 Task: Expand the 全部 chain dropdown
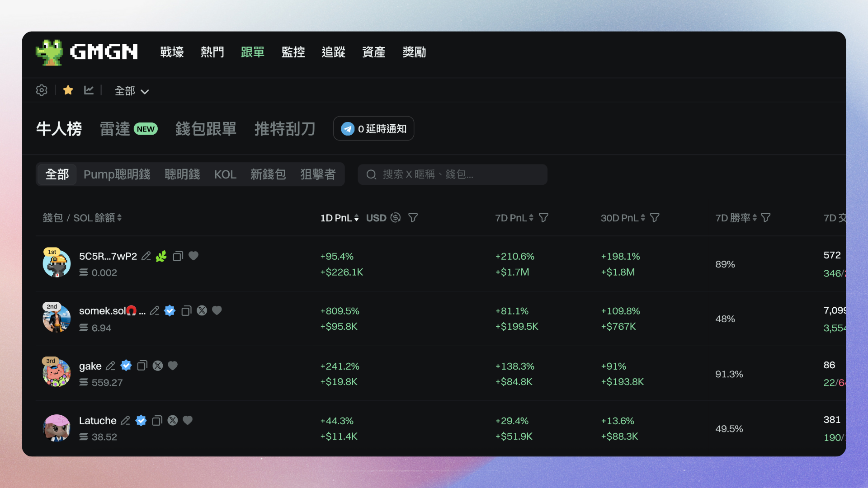tap(132, 91)
